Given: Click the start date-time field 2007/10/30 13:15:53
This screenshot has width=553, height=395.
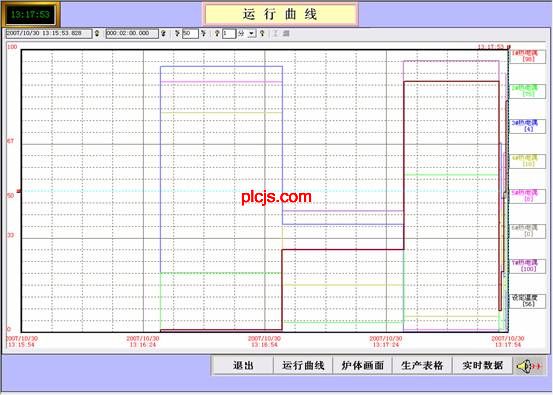Looking at the screenshot, I should point(49,34).
